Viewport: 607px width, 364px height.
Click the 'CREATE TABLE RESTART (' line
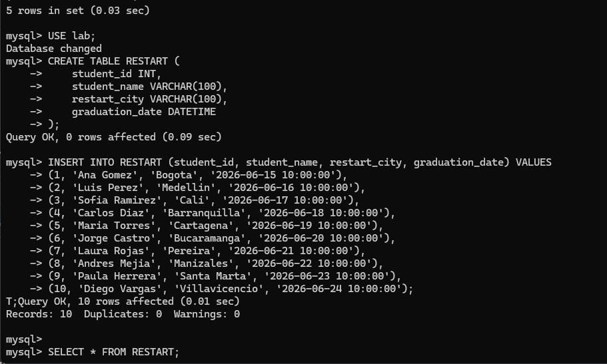click(113, 61)
